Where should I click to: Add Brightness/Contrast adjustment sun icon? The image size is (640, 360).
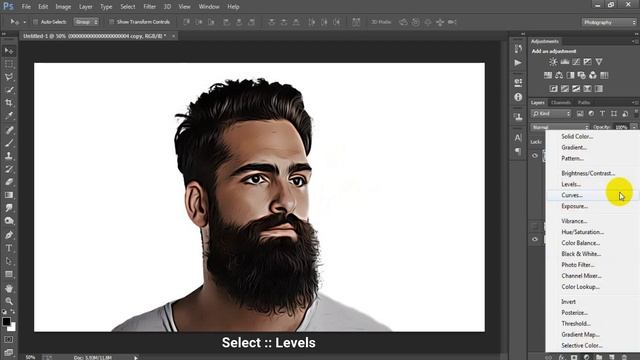(x=553, y=62)
